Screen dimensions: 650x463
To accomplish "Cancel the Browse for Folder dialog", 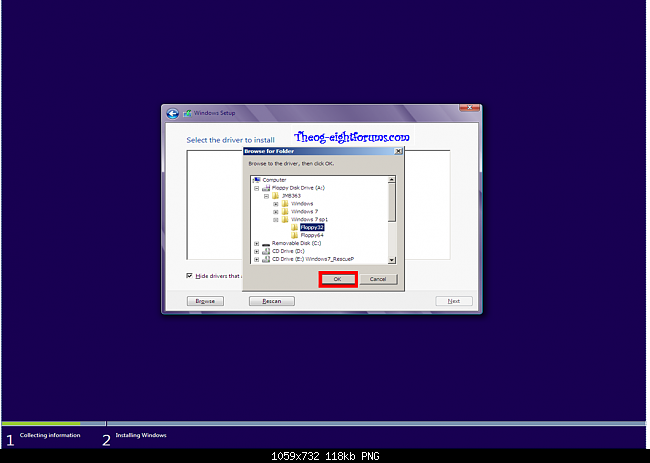I will 378,279.
